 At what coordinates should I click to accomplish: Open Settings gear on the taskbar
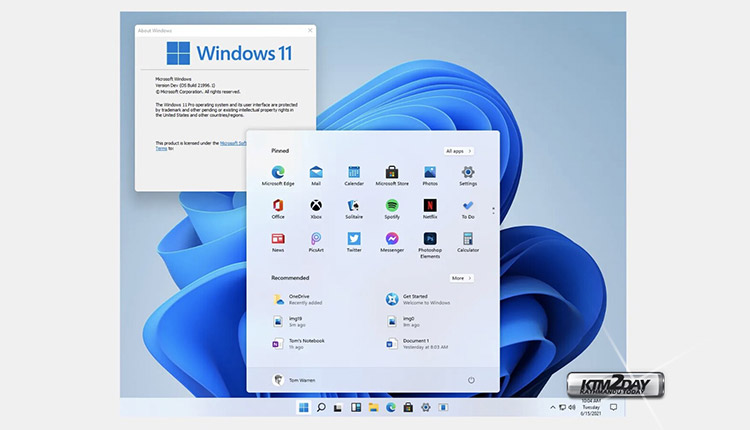[425, 407]
